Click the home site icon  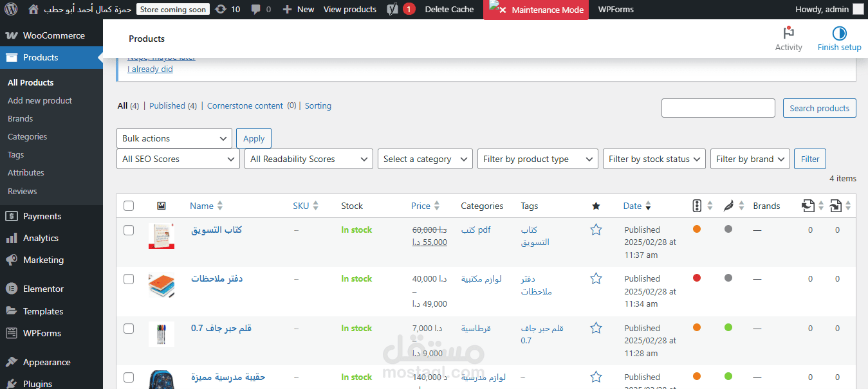click(33, 10)
